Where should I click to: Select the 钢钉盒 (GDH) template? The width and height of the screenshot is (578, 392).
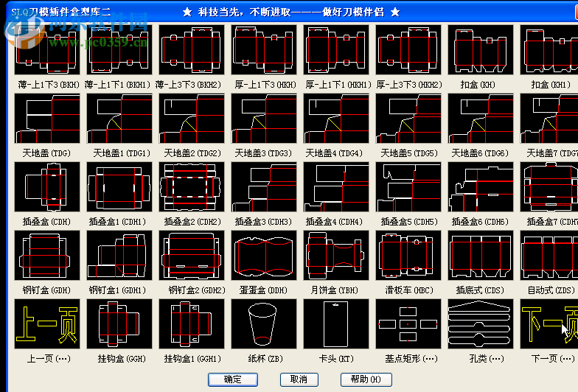coord(47,255)
